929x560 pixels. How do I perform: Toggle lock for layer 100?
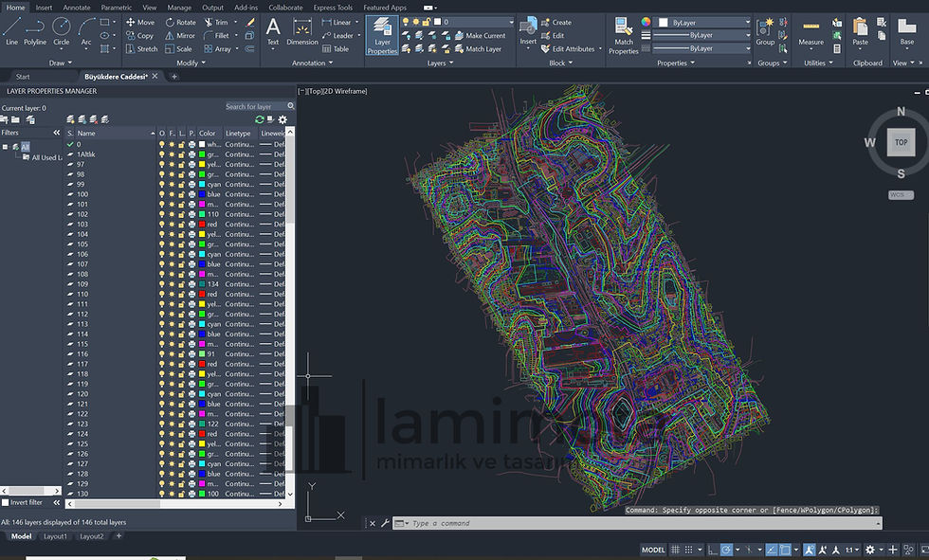pyautogui.click(x=182, y=194)
